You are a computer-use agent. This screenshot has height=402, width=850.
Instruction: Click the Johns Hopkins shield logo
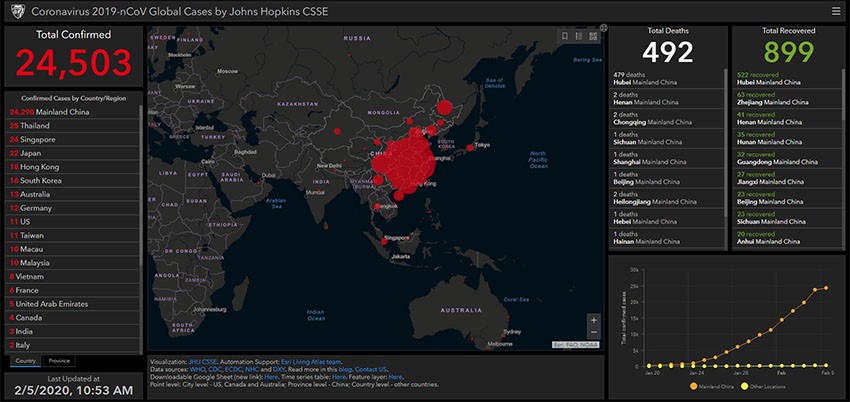18,11
